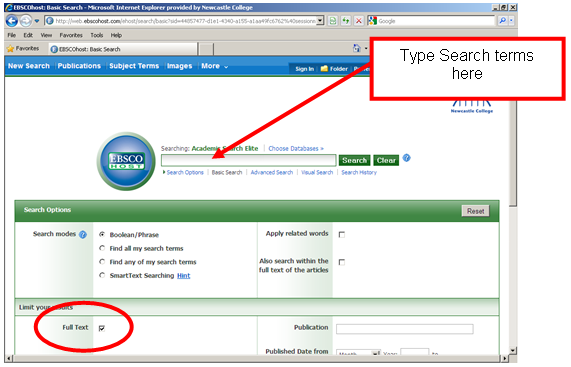Screen dimensions: 571x367
Task: Click the red Stop loading icon
Action: click(x=359, y=21)
